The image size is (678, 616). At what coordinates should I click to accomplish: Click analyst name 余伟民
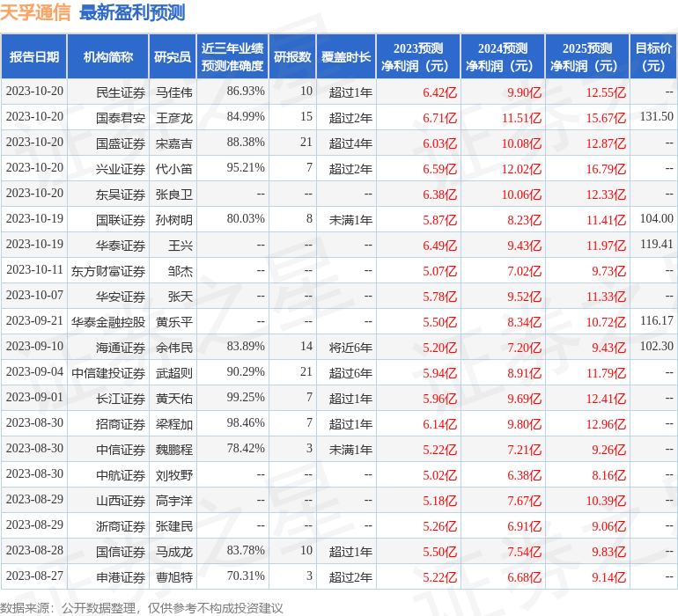pyautogui.click(x=173, y=347)
